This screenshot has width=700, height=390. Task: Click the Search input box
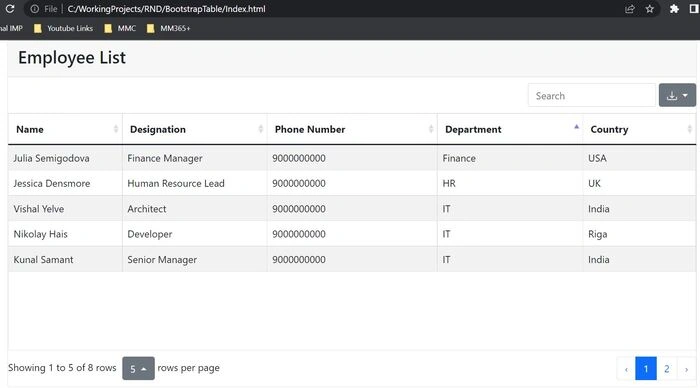(592, 95)
